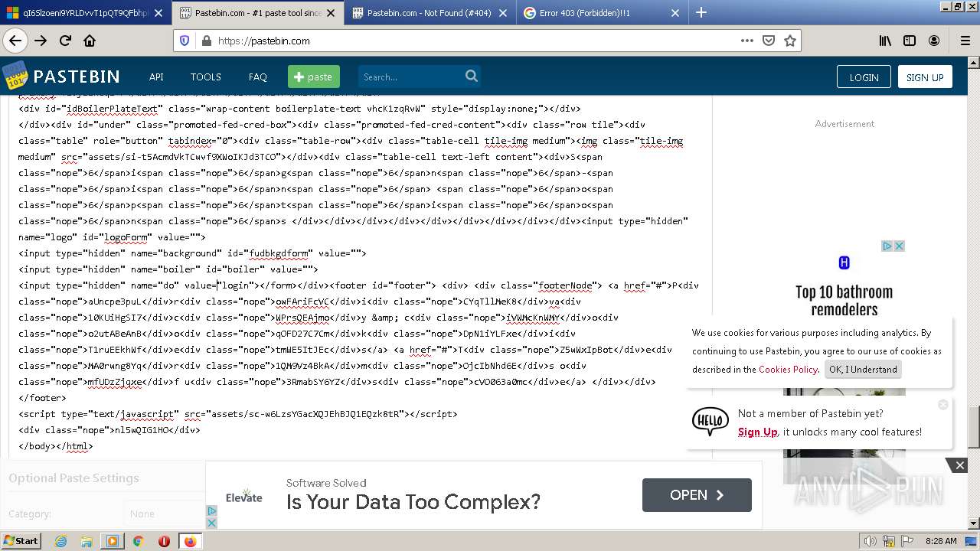Viewport: 980px width, 551px height.
Task: Open Firefox hamburger menu
Action: 965,41
